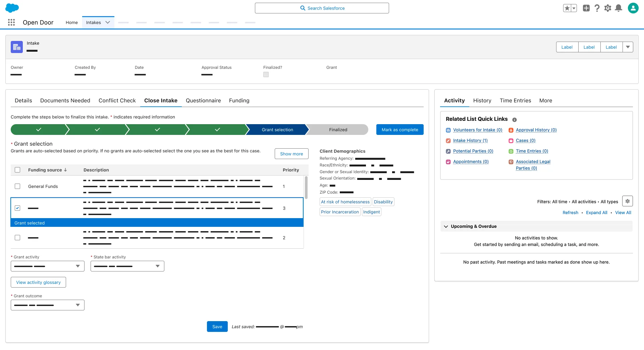Viewport: 644px width, 350px height.
Task: Click the Volunteers for Intake icon
Action: [x=448, y=130]
